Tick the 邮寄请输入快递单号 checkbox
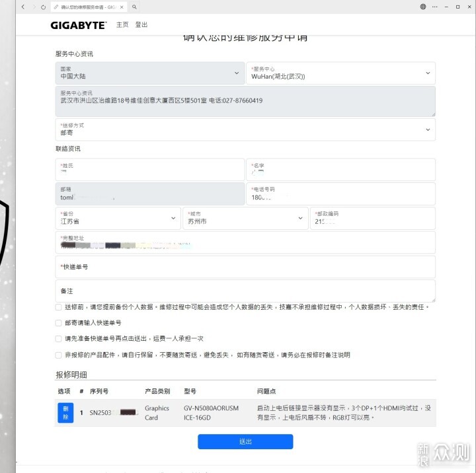Viewport: 476px width, 473px height. tap(59, 323)
